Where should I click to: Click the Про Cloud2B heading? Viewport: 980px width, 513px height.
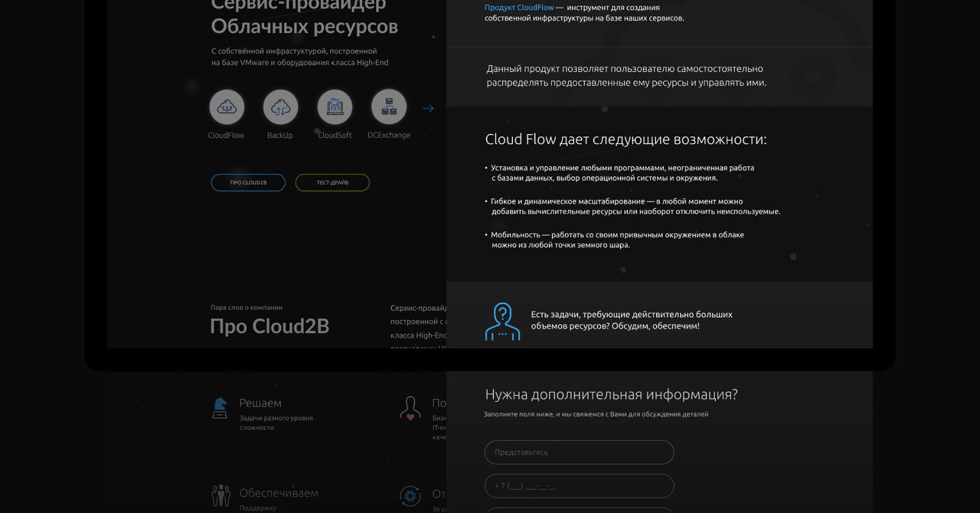coord(269,326)
